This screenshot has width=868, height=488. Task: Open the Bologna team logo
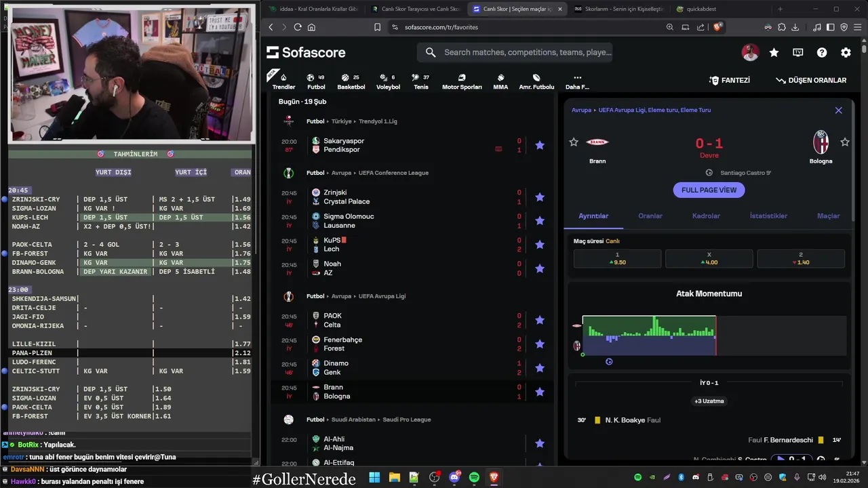coord(821,142)
